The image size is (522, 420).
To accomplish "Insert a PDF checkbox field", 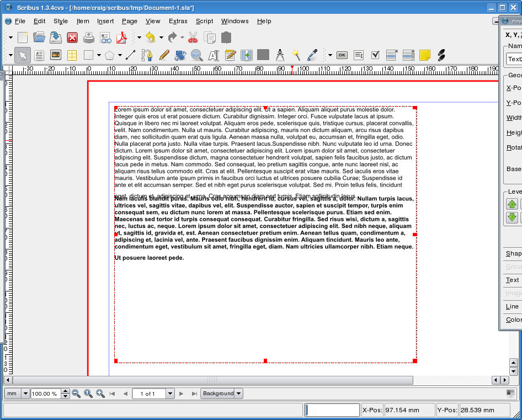I will pos(375,55).
